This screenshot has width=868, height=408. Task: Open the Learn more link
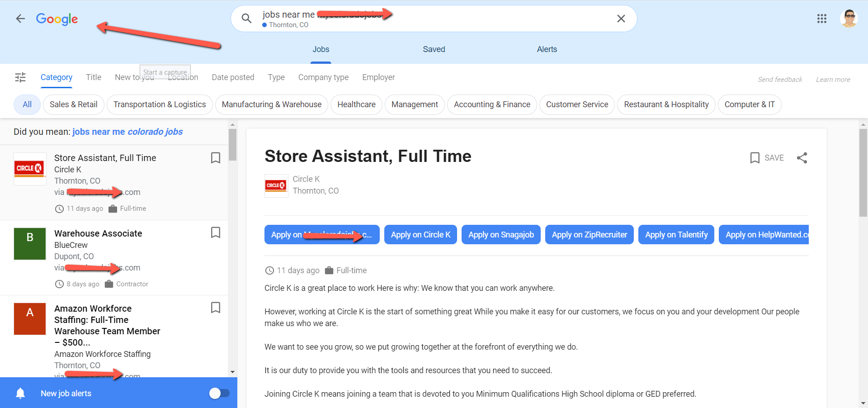point(833,80)
